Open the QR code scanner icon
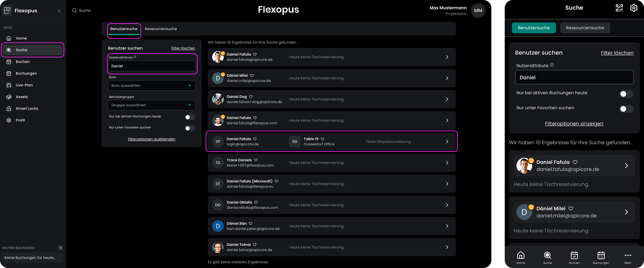This screenshot has width=644, height=268. tap(619, 8)
